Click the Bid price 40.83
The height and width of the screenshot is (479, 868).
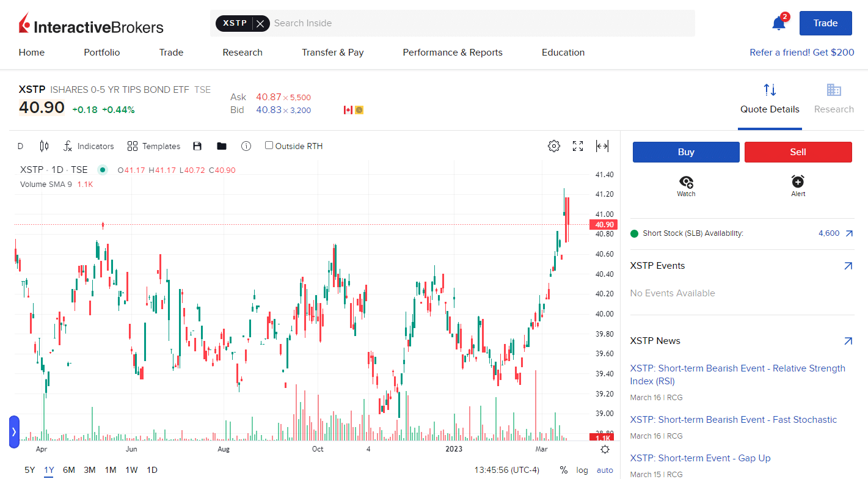(268, 110)
